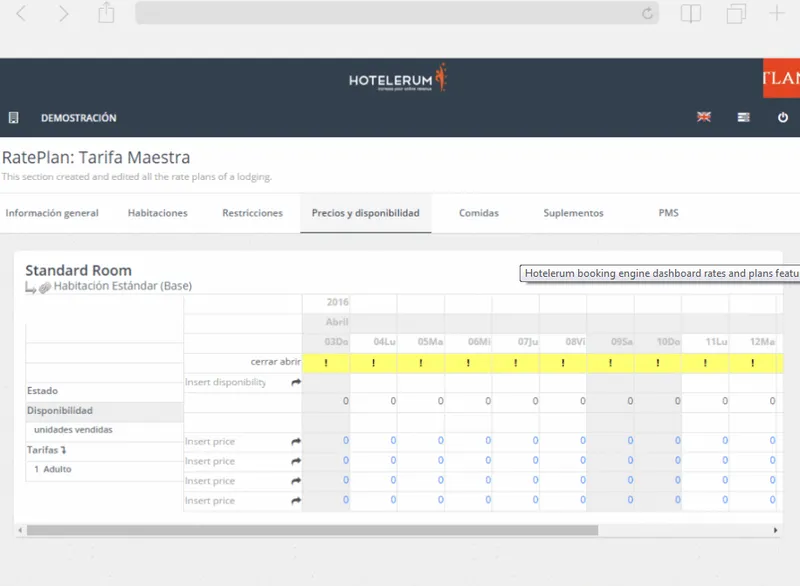This screenshot has width=800, height=586.
Task: Click the arrow icon next to Insert disponibility
Action: click(296, 382)
